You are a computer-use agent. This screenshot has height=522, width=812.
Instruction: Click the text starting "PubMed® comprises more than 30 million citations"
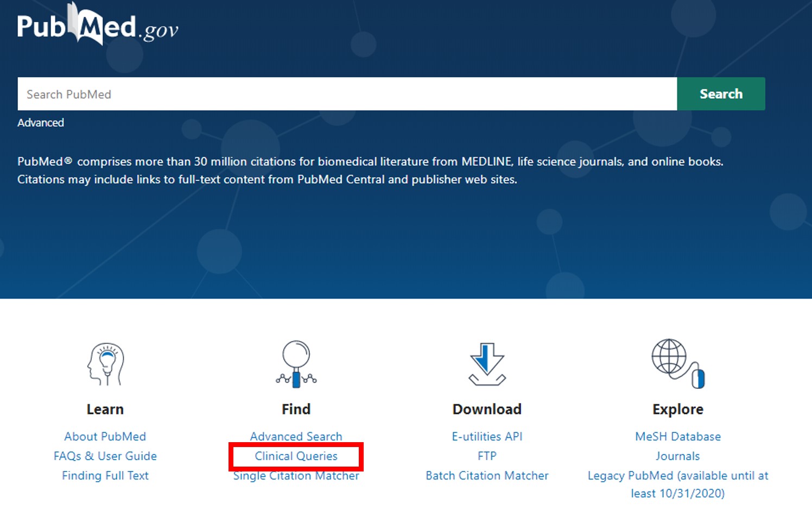click(x=370, y=170)
